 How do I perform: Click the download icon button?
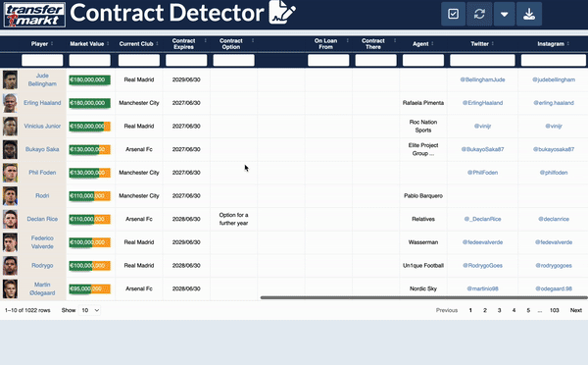529,14
